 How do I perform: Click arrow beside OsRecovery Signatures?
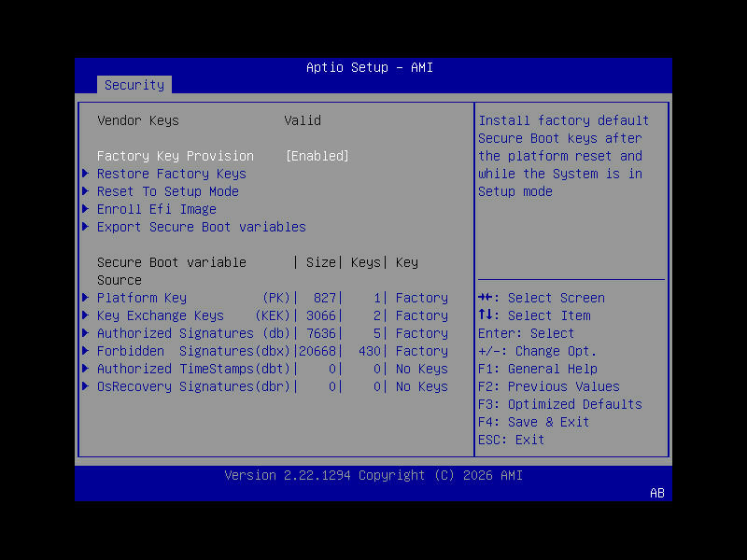coord(86,386)
